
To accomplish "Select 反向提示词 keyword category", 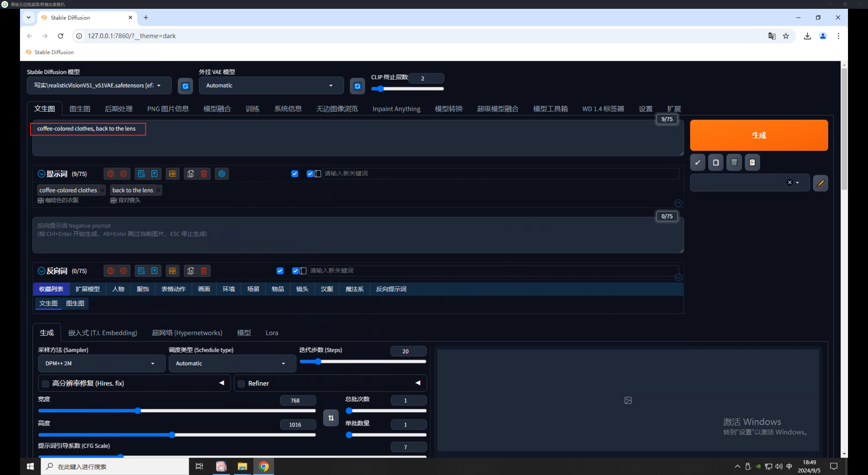I will pyautogui.click(x=391, y=289).
